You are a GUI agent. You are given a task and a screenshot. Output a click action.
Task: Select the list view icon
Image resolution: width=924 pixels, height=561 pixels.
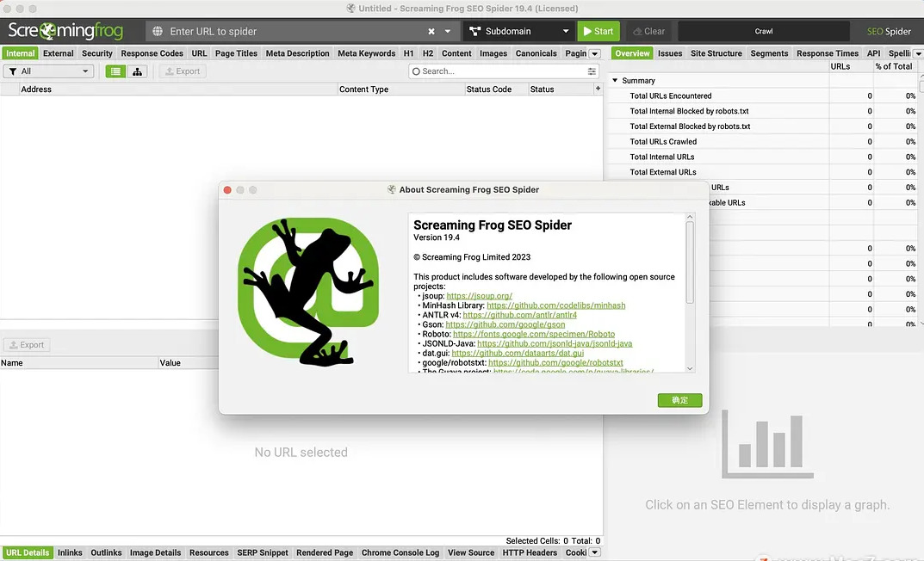pos(115,71)
